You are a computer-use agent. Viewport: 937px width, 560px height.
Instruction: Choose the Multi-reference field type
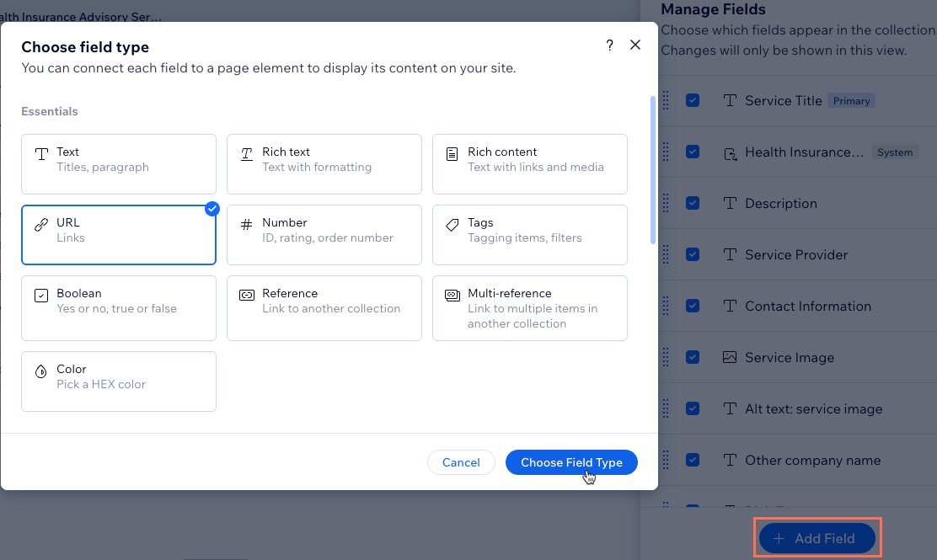(529, 307)
